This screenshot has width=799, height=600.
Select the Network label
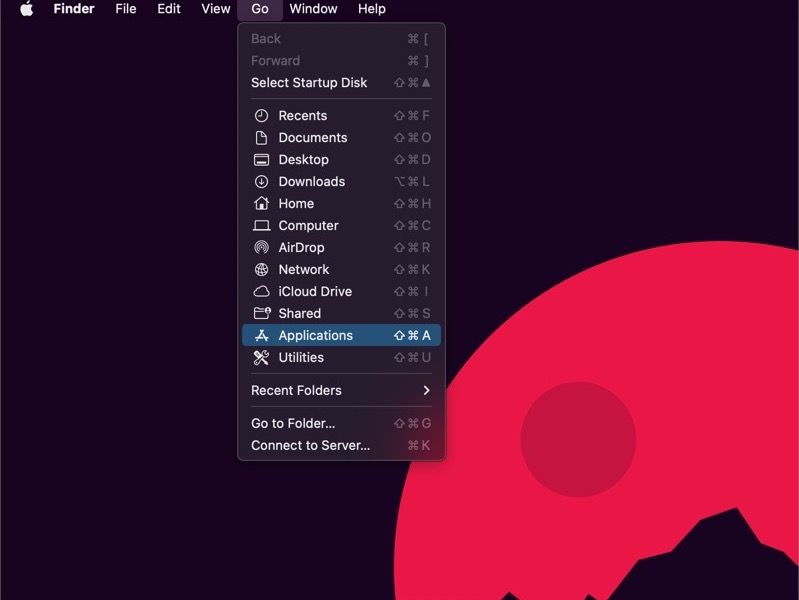[304, 269]
